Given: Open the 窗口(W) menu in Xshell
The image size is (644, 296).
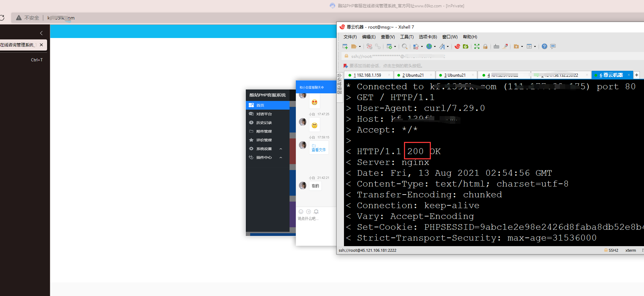Looking at the screenshot, I should pyautogui.click(x=450, y=37).
